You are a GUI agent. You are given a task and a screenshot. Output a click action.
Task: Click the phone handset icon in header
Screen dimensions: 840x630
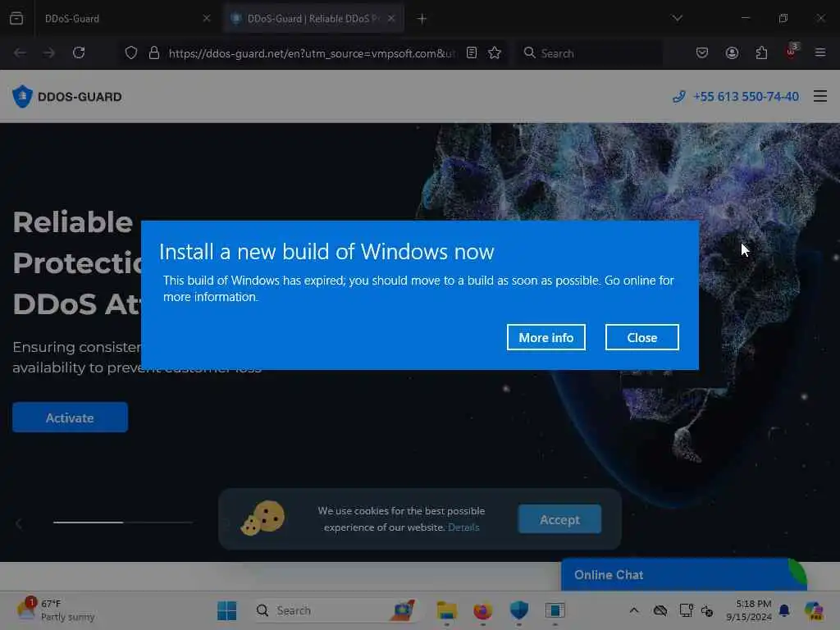tap(678, 97)
